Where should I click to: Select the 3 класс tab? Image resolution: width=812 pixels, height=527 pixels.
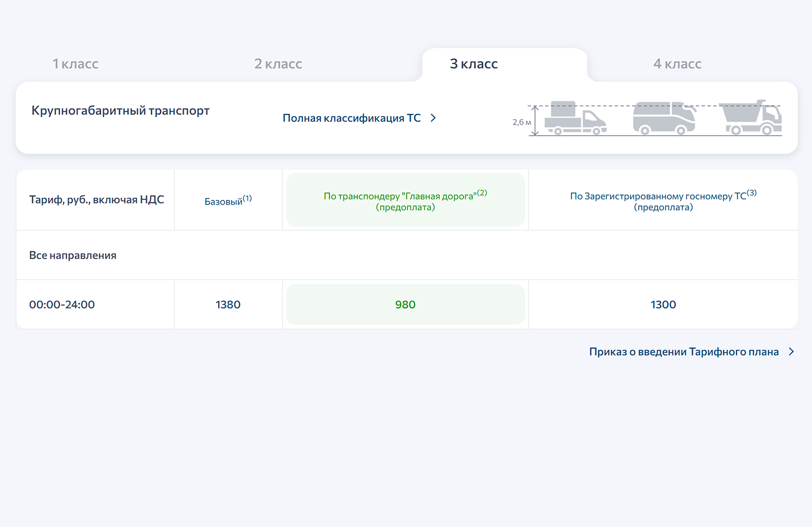pyautogui.click(x=474, y=64)
